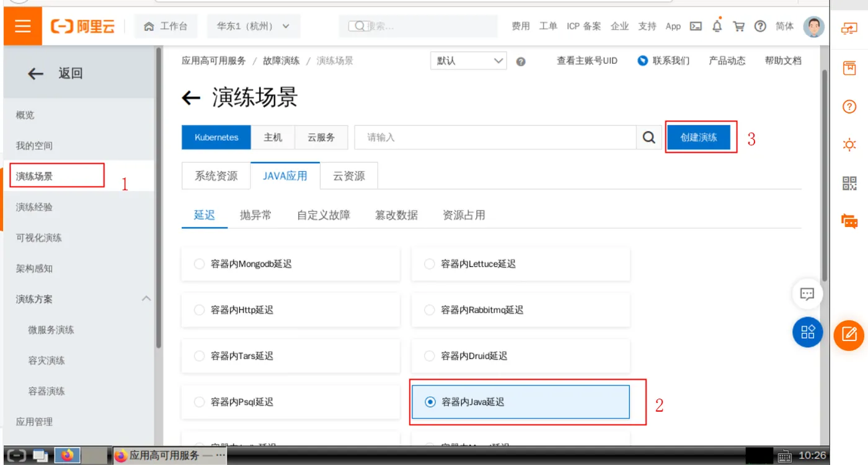
Task: Click the orange edit note button
Action: (849, 335)
